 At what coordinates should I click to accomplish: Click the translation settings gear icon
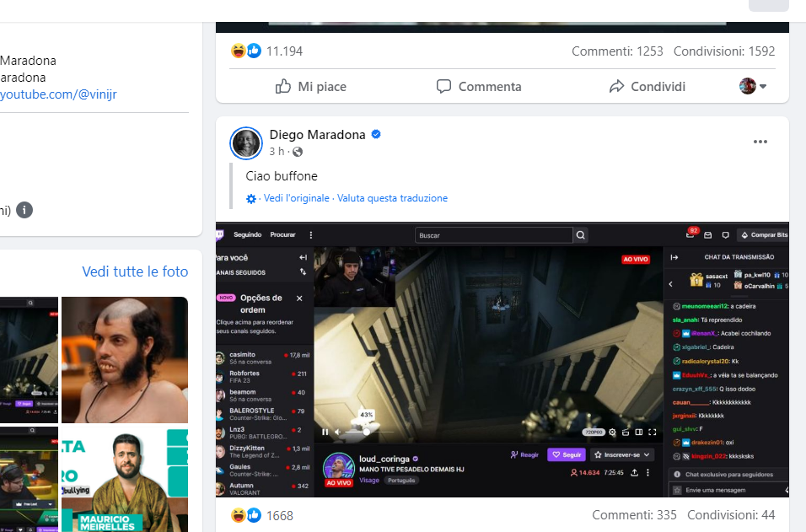(x=251, y=198)
